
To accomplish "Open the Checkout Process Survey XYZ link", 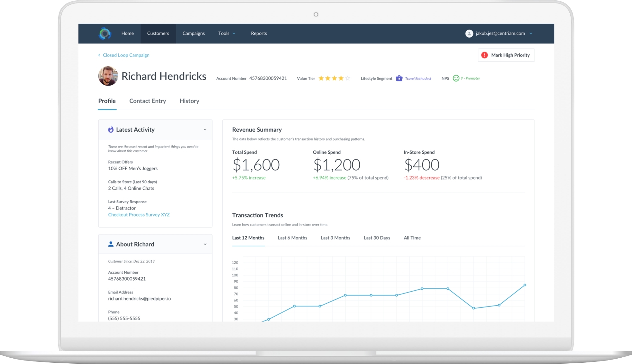I will pyautogui.click(x=139, y=215).
